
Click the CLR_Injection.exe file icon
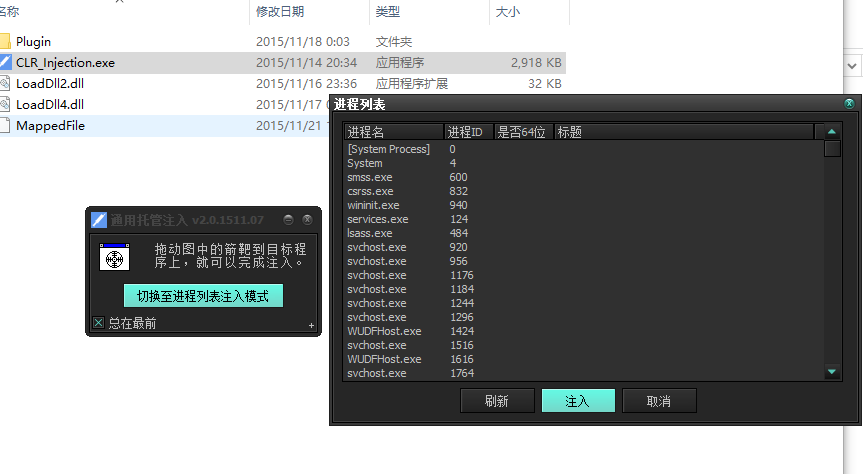coord(5,63)
